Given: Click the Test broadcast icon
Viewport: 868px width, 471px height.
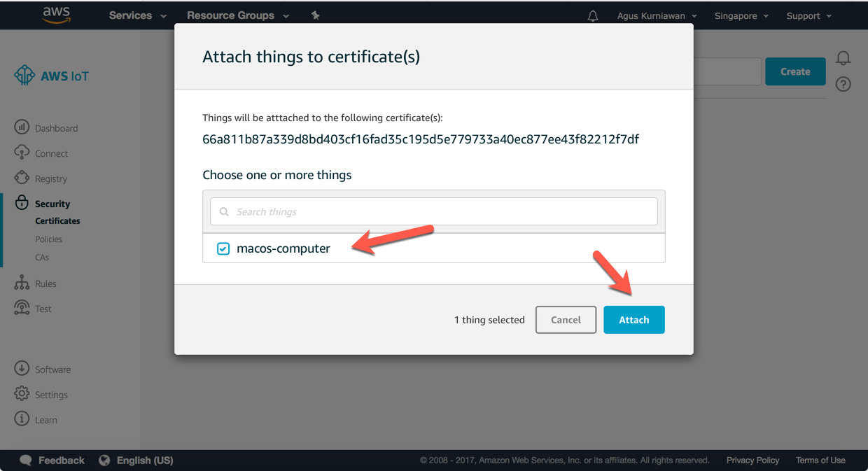Looking at the screenshot, I should coord(22,308).
